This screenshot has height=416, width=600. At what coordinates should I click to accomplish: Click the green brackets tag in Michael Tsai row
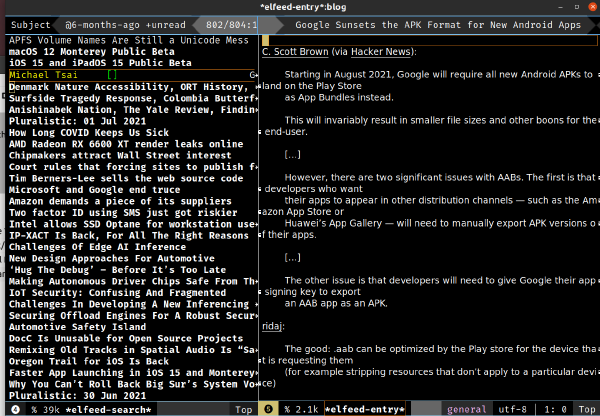pos(112,75)
